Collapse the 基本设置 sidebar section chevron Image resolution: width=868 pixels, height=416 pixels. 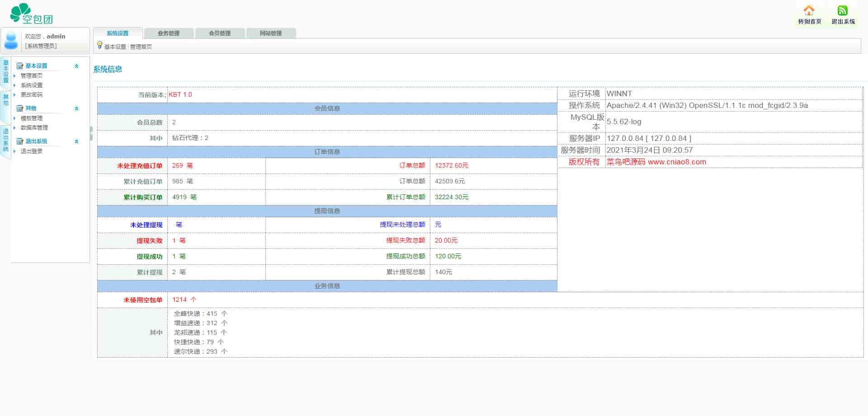76,66
